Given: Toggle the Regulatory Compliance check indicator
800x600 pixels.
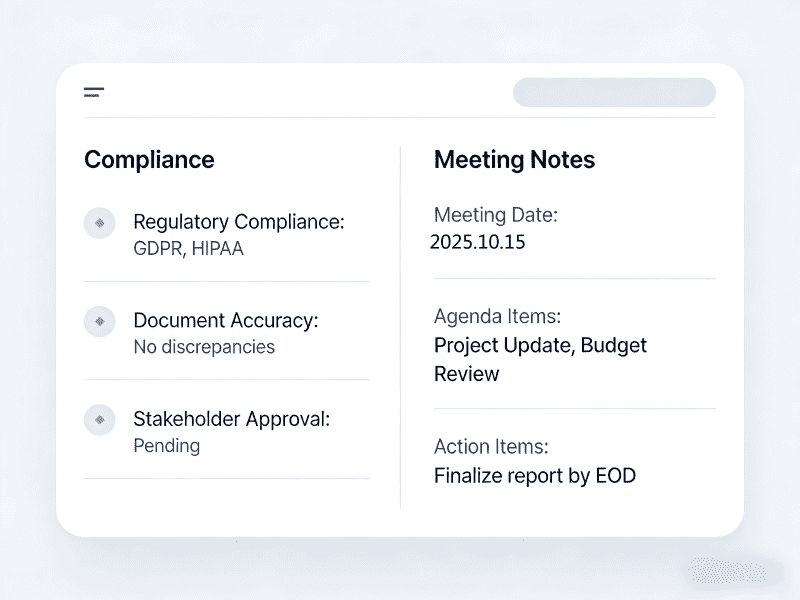Looking at the screenshot, I should [x=100, y=223].
